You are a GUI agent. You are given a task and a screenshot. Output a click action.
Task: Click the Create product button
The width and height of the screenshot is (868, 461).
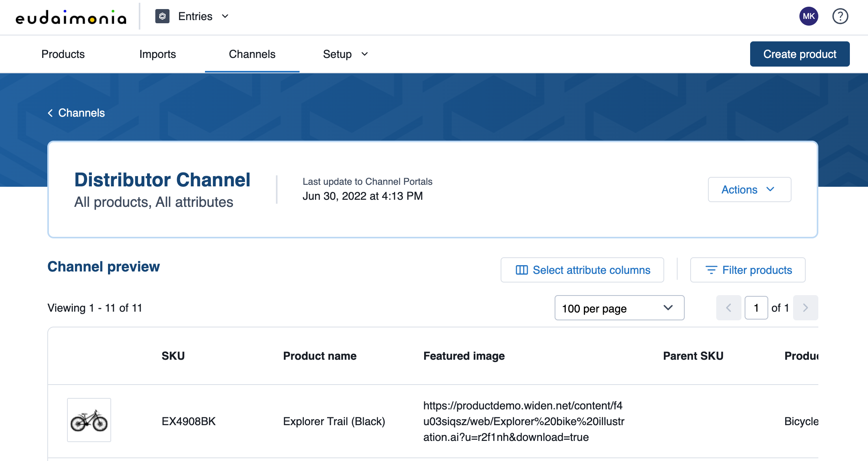click(799, 54)
